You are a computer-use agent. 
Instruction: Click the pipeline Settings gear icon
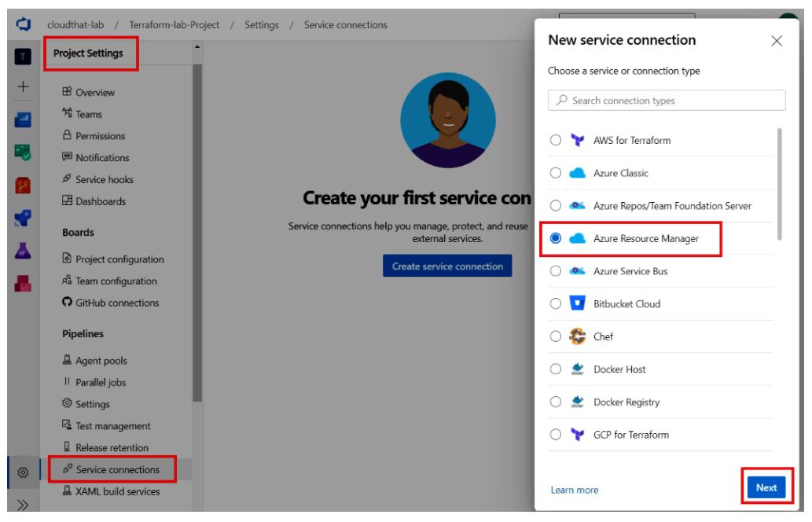(67, 403)
